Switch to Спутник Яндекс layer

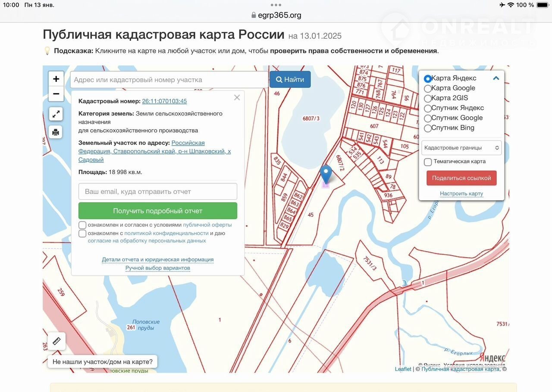pos(428,108)
